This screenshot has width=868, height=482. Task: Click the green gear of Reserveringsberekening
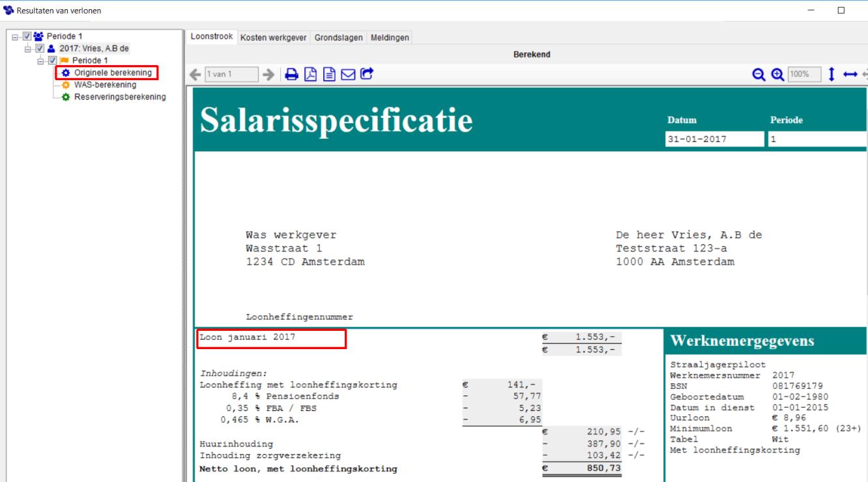pos(66,97)
